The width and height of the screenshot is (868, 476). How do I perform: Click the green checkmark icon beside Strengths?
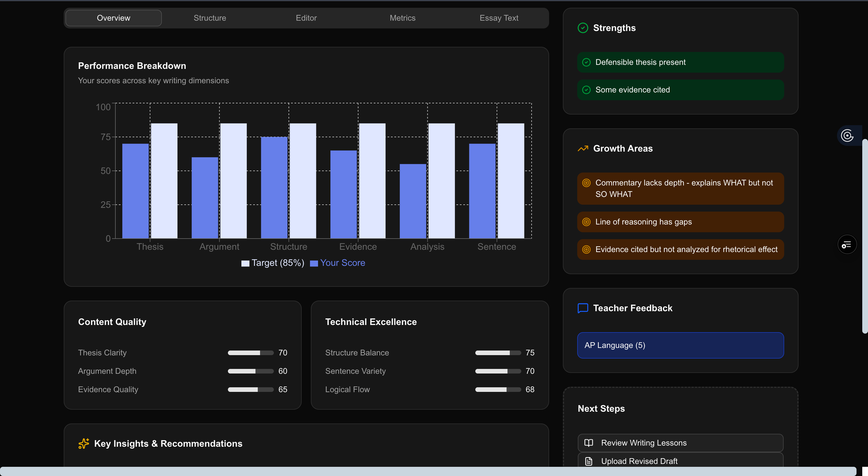pyautogui.click(x=583, y=28)
